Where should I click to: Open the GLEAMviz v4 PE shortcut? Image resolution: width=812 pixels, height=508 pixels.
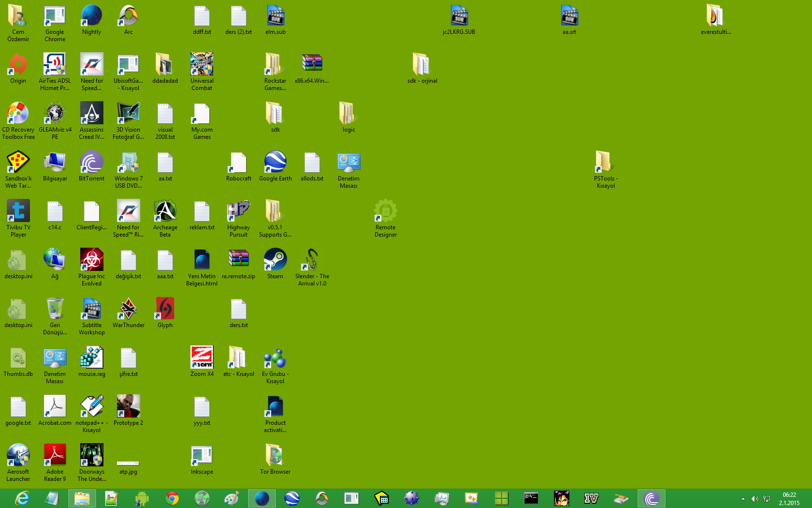55,121
